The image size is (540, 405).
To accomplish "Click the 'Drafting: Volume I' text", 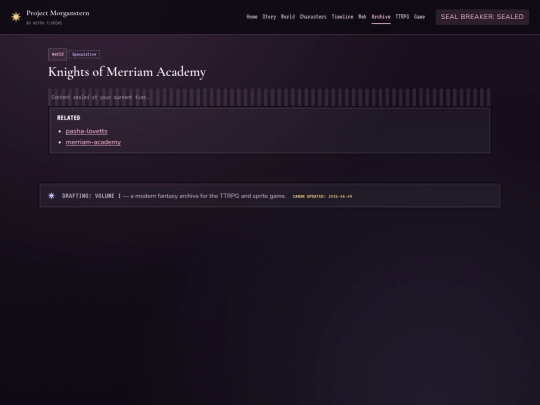I will [x=92, y=196].
